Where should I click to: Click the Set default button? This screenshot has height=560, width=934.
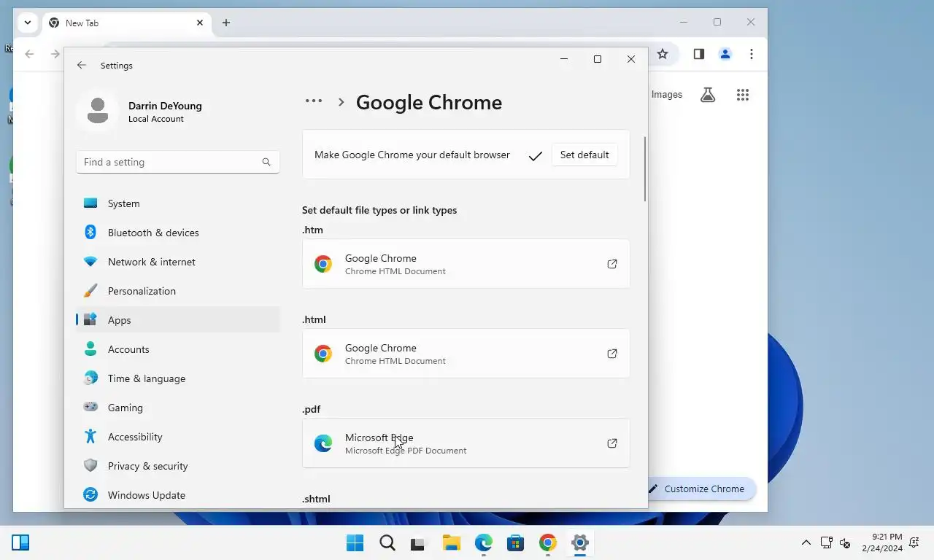[584, 155]
